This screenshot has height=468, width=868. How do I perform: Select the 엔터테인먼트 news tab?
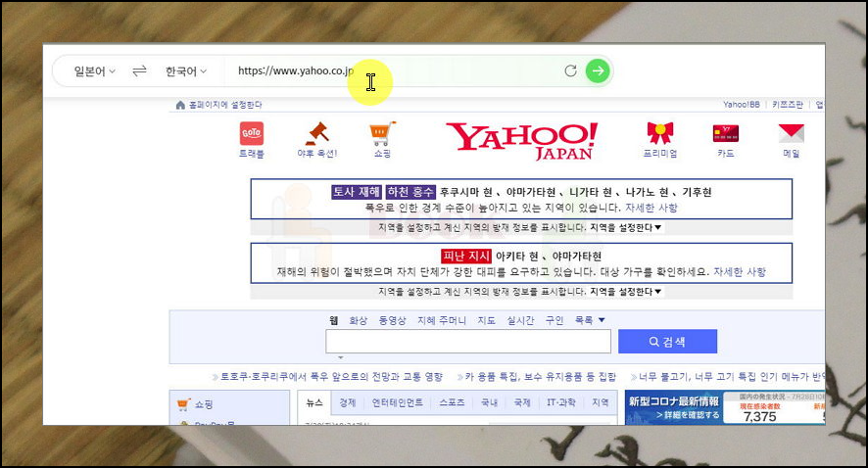397,402
